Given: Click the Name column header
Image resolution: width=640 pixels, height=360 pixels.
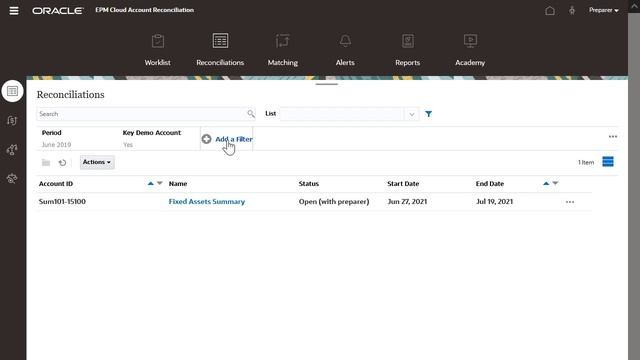Looking at the screenshot, I should tap(178, 184).
